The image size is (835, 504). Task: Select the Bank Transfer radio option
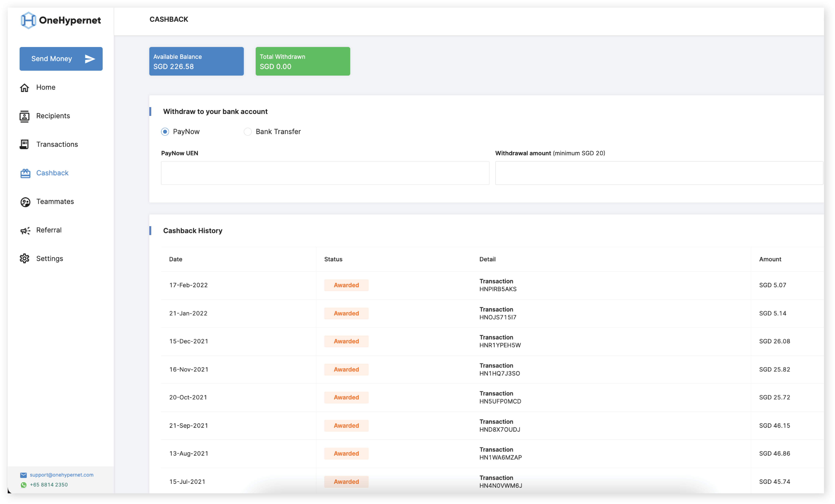[x=248, y=132]
